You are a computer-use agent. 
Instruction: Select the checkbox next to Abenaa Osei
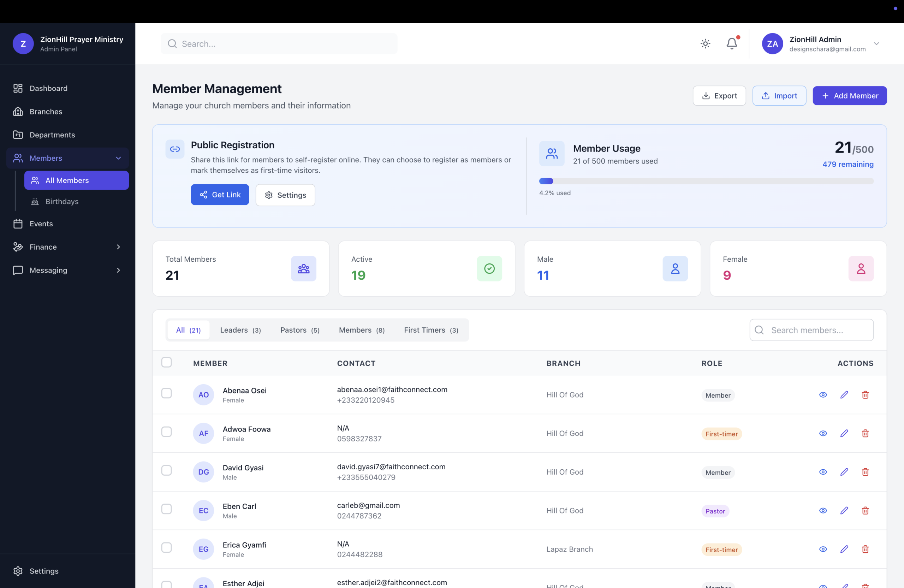167,393
